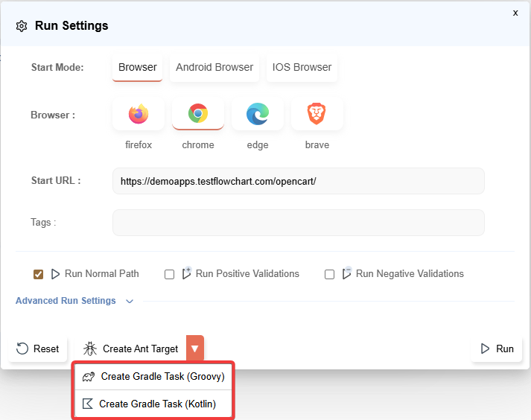Enable the Run Positive Validations checkbox
The height and width of the screenshot is (420, 531).
tap(169, 274)
